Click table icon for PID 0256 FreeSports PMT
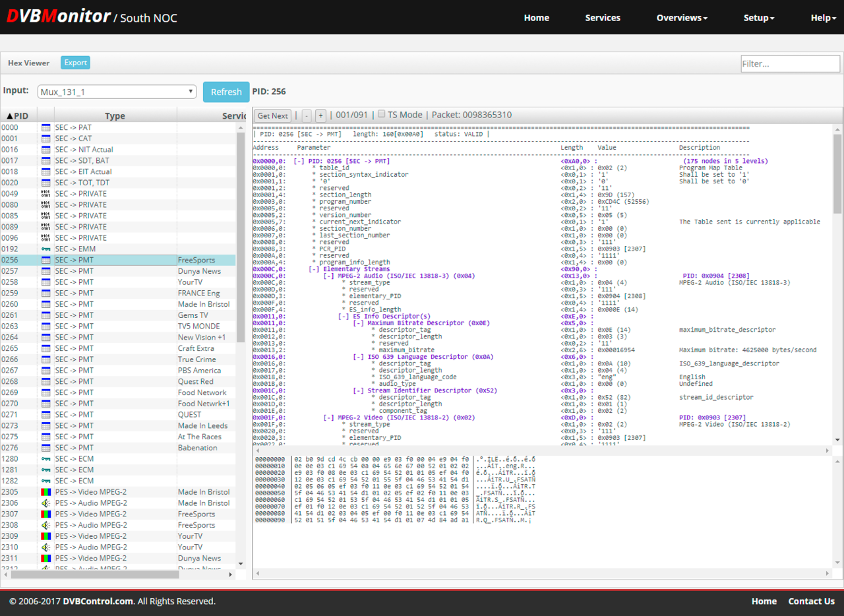The image size is (844, 616). pyautogui.click(x=46, y=260)
